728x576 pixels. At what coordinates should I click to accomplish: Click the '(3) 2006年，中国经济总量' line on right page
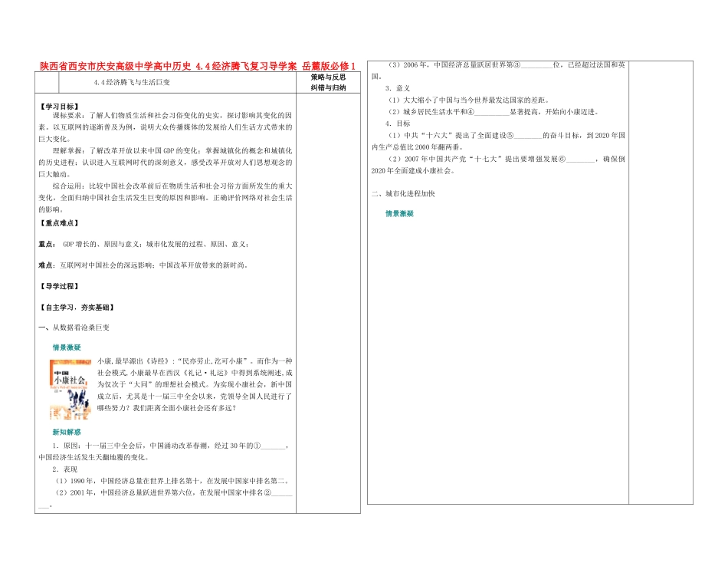click(497, 71)
